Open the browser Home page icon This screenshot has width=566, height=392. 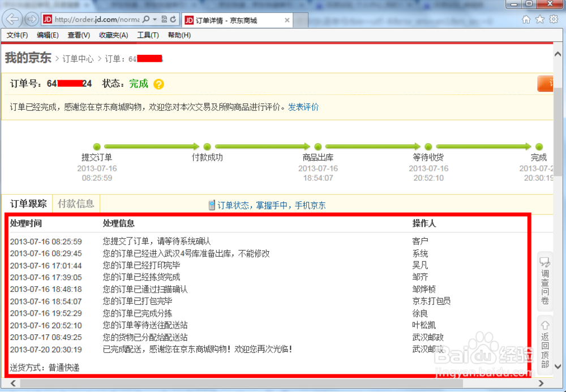528,19
